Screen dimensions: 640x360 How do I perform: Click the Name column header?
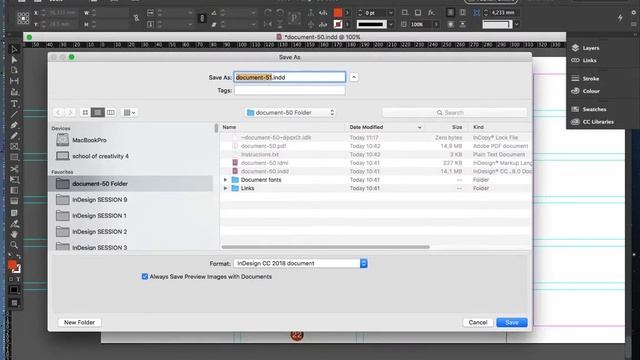pos(229,127)
